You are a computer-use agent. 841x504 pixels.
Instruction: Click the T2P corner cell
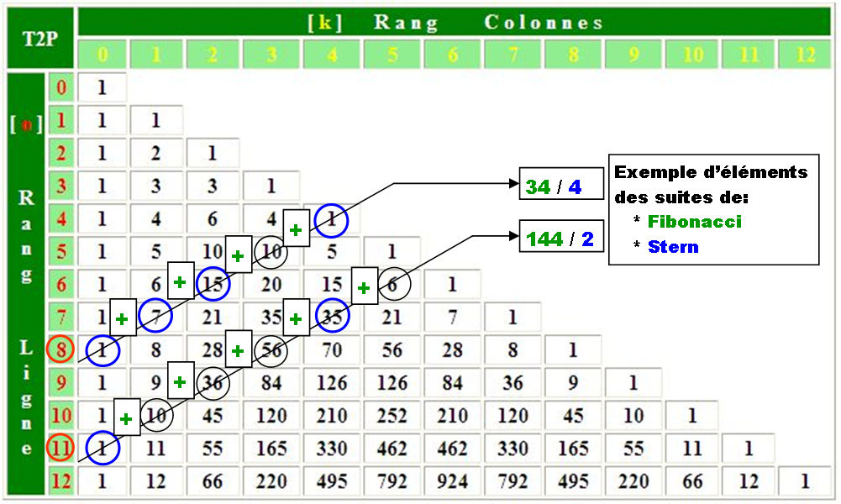click(40, 39)
